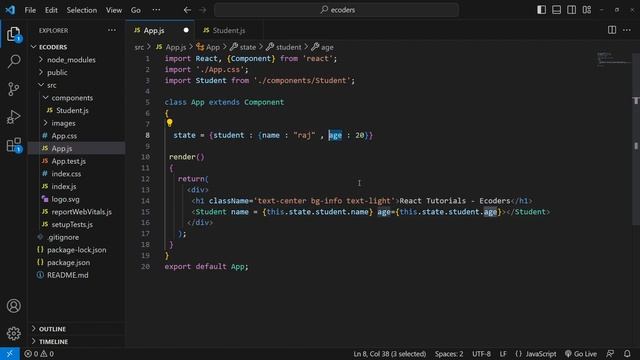The image size is (640, 360).
Task: Split the editor to the right
Action: coord(612,30)
